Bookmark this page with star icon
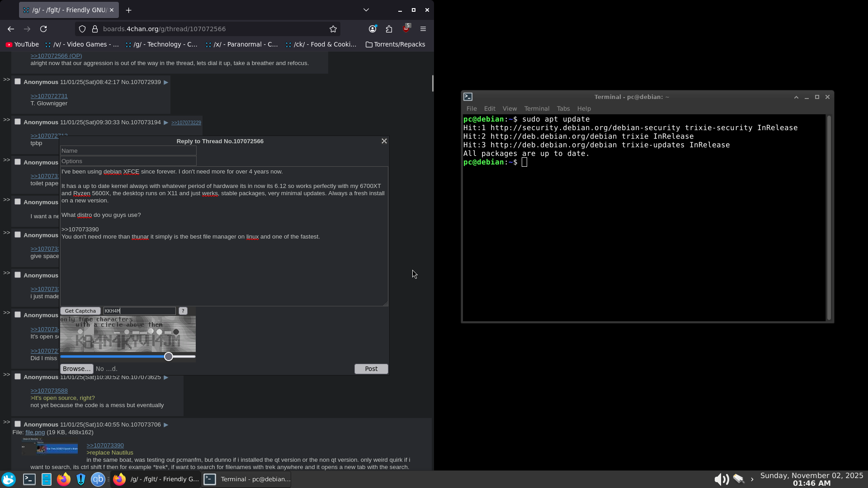Image resolution: width=868 pixels, height=488 pixels. coord(333,29)
